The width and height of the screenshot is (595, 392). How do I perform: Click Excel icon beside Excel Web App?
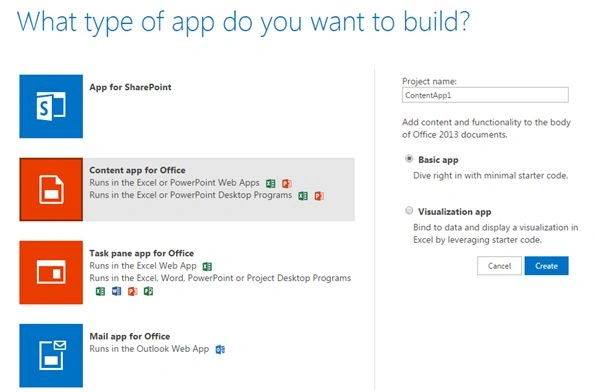[207, 266]
